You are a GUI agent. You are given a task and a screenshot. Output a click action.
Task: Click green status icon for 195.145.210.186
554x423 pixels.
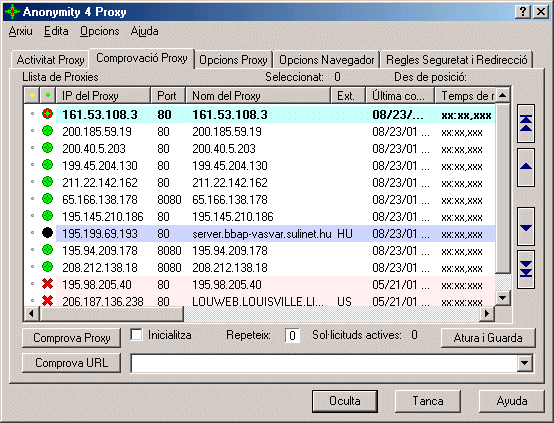pos(47,216)
